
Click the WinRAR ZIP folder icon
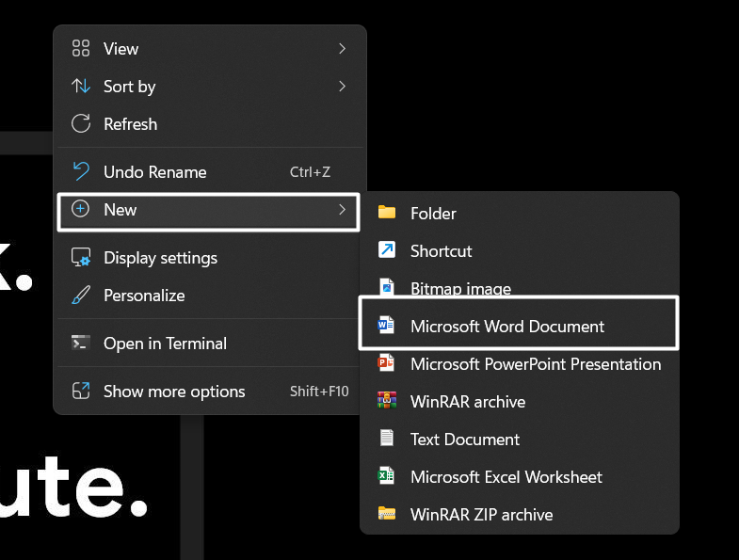coord(386,514)
